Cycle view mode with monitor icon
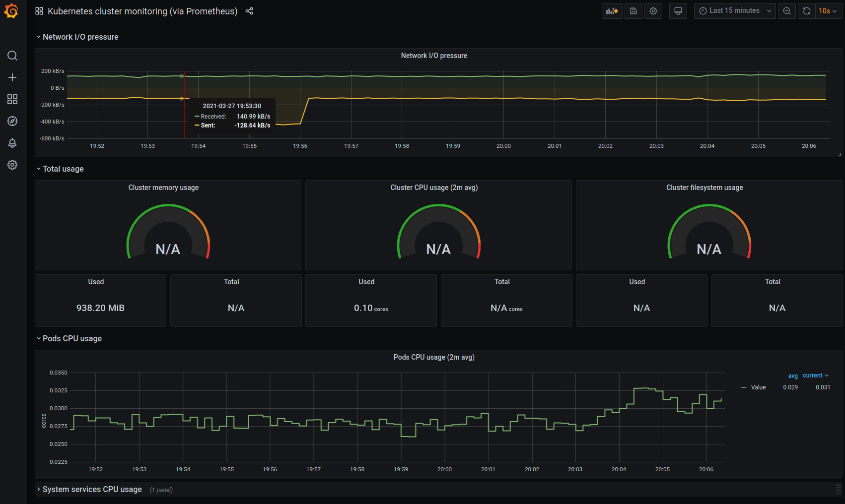Screen dimensions: 845x504 [x=678, y=11]
